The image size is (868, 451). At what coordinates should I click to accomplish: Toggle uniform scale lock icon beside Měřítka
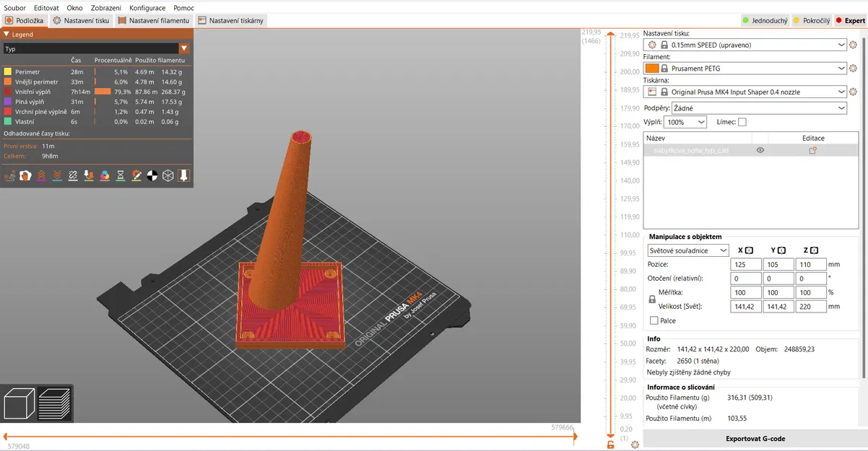652,299
